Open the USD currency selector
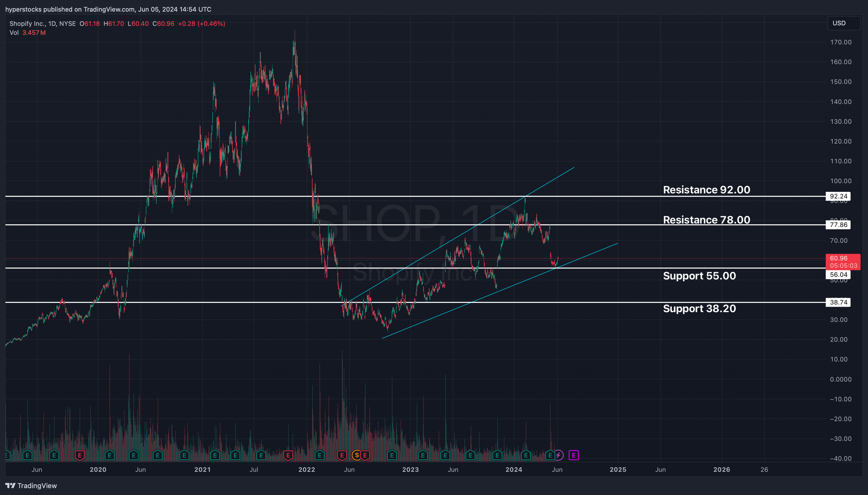Viewport: 868px width, 495px height. point(843,23)
